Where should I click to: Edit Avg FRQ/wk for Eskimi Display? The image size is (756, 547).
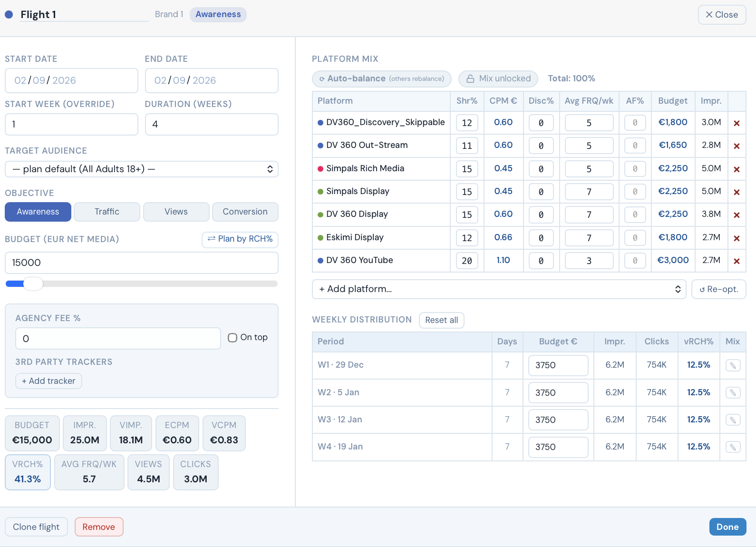coord(589,238)
